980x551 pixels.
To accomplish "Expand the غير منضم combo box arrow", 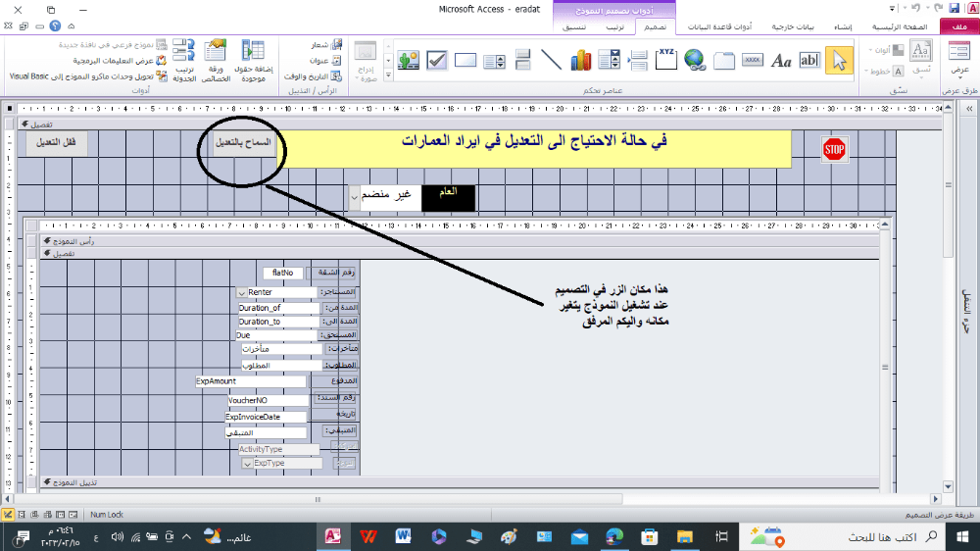I will (353, 197).
